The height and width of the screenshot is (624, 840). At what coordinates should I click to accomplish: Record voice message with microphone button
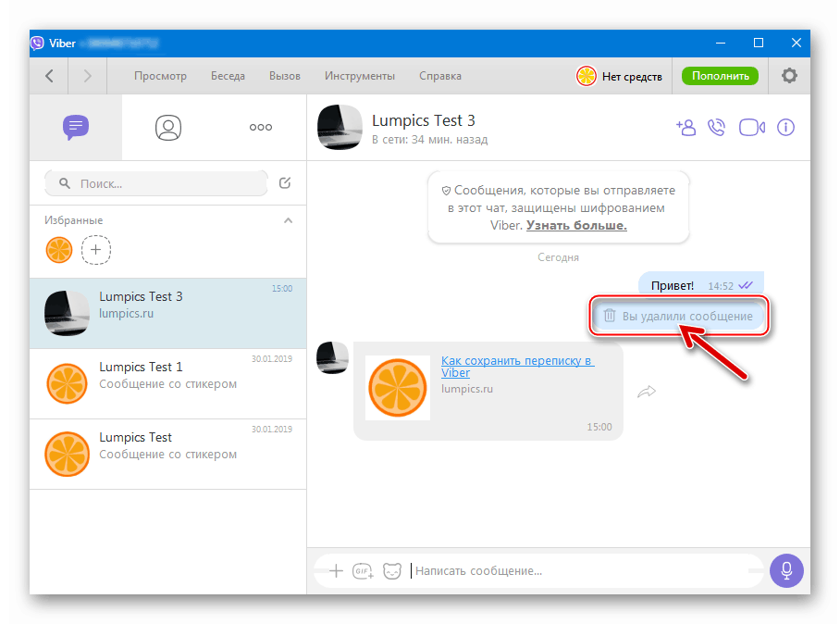[x=786, y=570]
